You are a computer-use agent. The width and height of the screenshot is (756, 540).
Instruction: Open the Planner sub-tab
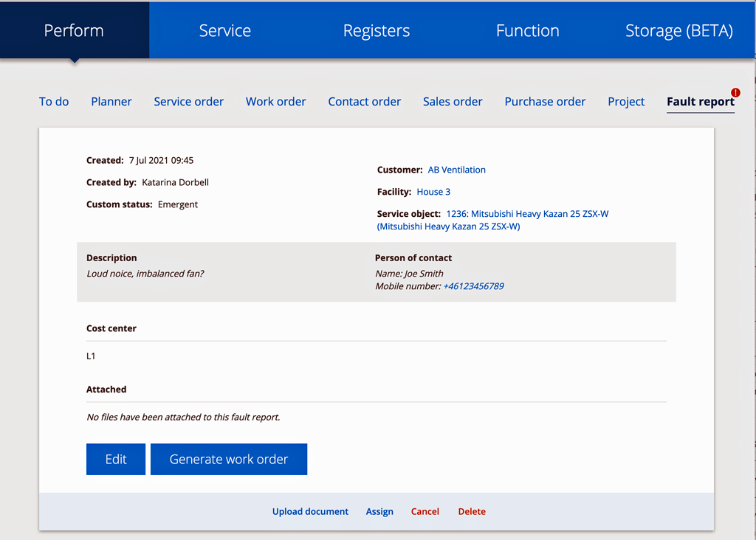[111, 102]
